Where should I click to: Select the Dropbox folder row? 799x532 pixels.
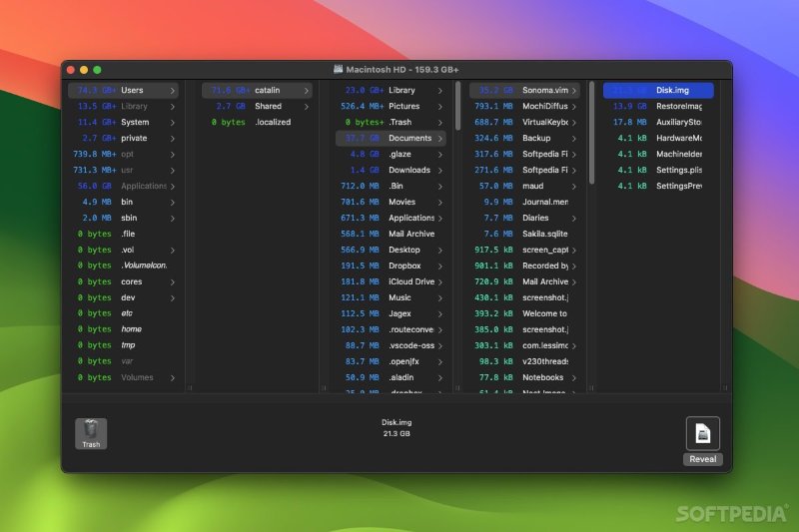coord(391,266)
